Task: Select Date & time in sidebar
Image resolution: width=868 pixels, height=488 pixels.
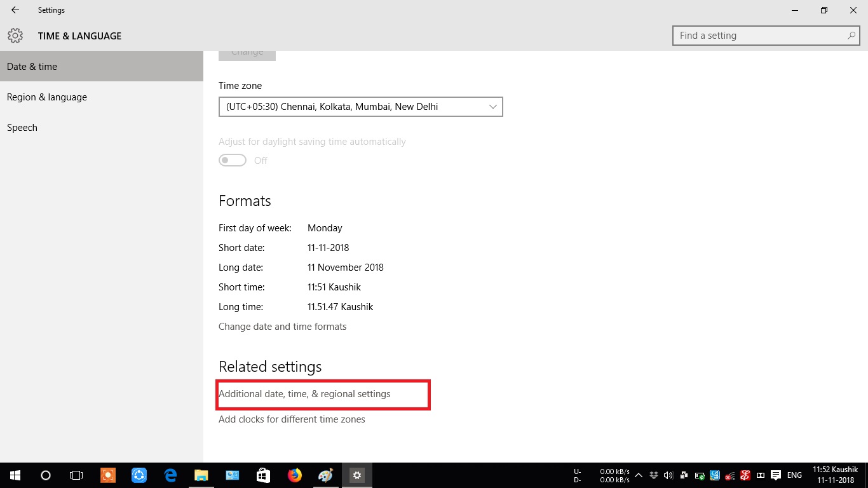Action: click(102, 66)
